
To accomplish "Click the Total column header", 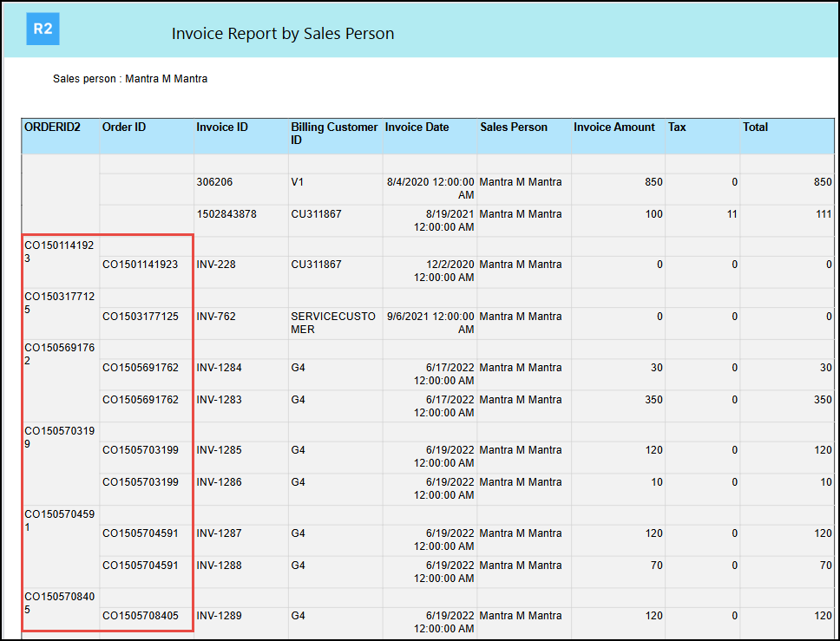I will (x=755, y=128).
